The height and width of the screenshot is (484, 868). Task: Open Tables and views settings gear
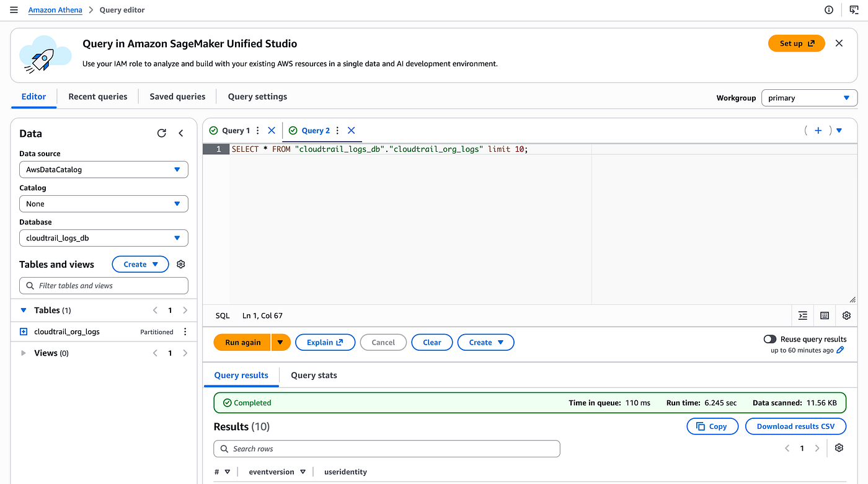(x=181, y=264)
